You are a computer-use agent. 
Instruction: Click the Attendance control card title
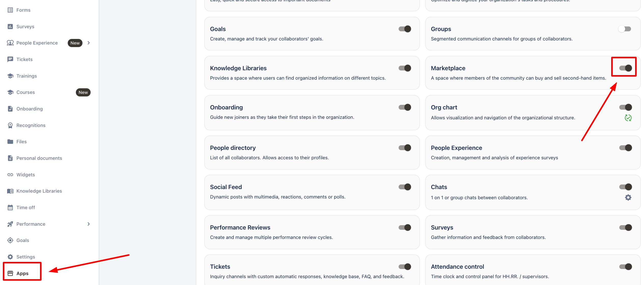[457, 266]
